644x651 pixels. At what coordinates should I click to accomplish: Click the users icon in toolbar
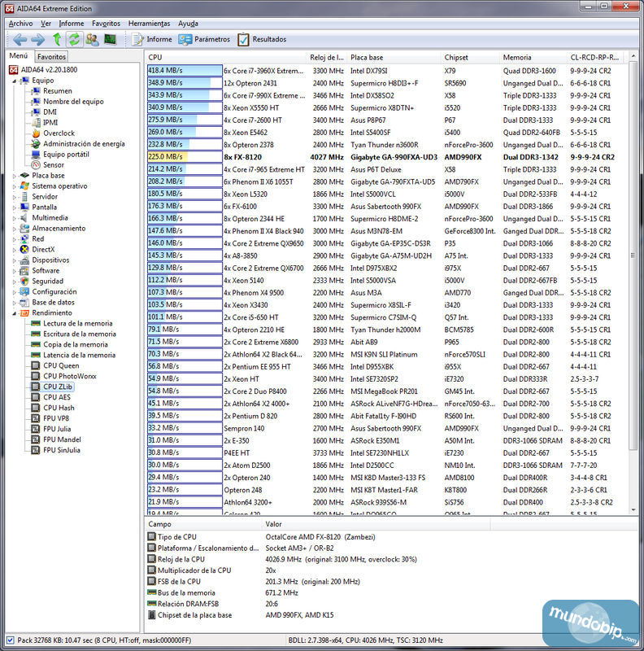point(92,39)
